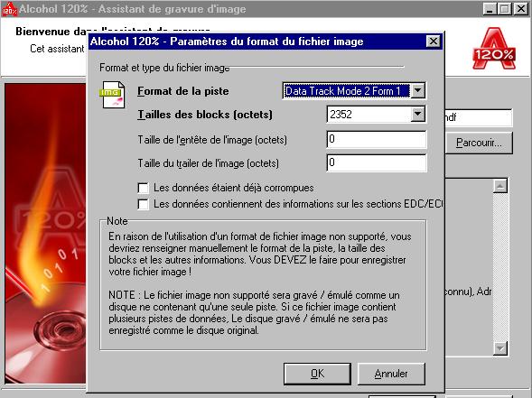This screenshot has height=398, width=532.
Task: Open the Format de la piste dropdown
Action: 418,91
